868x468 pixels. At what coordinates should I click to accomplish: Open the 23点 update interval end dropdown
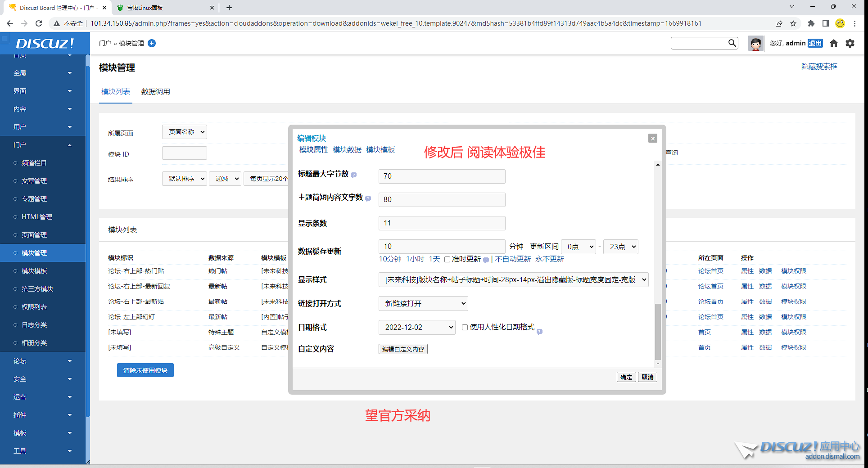tap(621, 247)
